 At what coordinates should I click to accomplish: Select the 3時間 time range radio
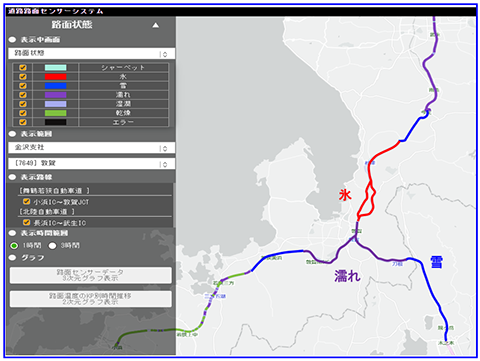point(52,246)
